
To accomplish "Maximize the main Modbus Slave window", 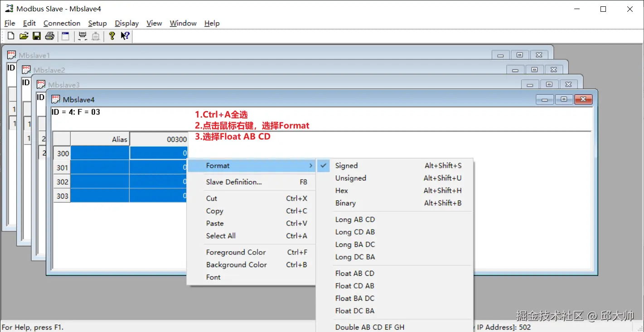I will (603, 9).
